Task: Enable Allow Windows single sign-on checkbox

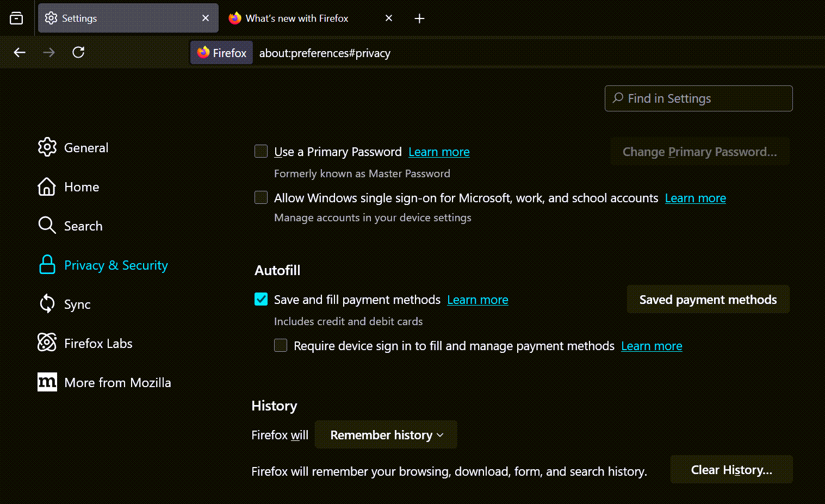Action: [261, 197]
